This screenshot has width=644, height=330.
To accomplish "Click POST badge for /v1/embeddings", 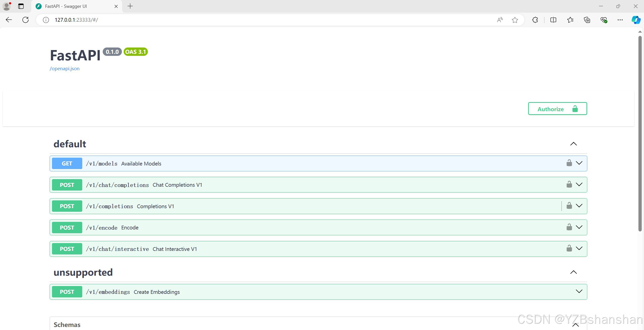I will click(x=67, y=292).
